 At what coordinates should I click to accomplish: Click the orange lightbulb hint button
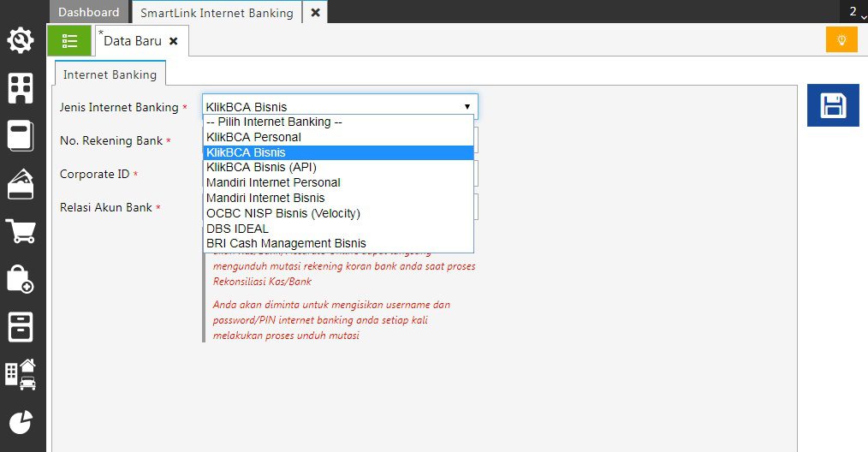pos(841,39)
